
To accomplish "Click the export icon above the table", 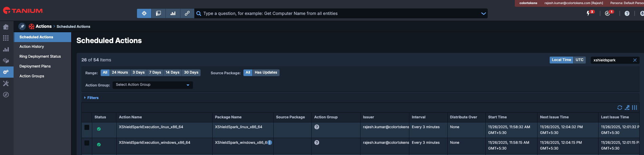I will (627, 108).
